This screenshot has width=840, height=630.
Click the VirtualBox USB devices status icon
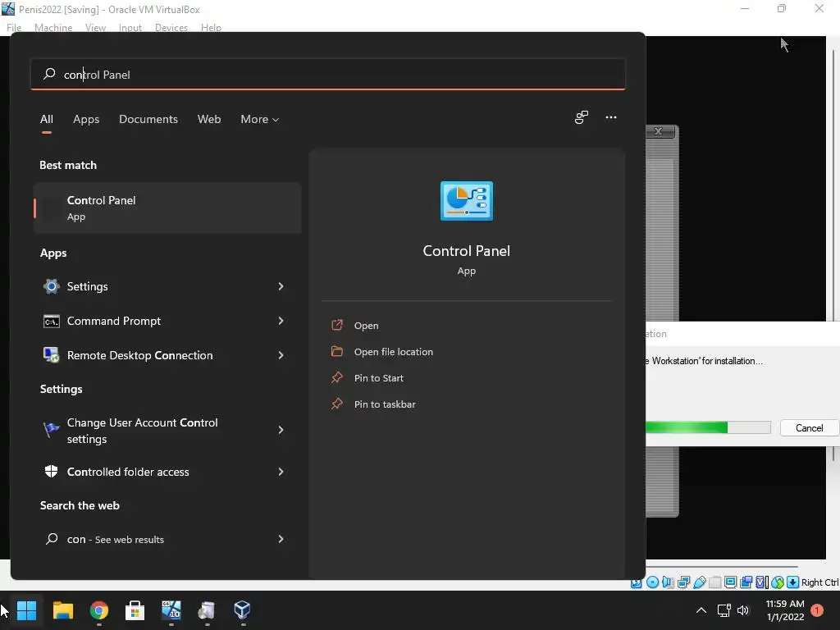699,582
